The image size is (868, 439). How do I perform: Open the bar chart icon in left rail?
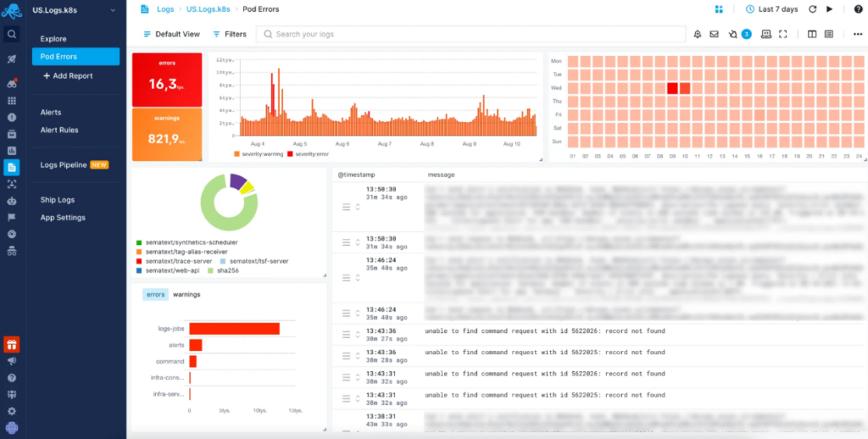pos(12,151)
